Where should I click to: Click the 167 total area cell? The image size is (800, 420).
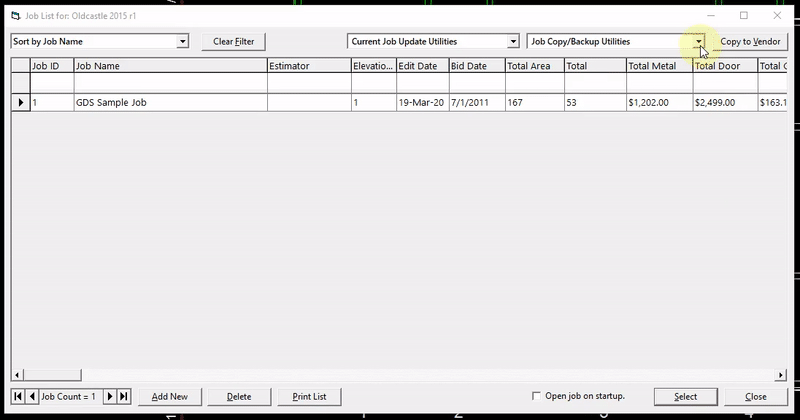pyautogui.click(x=535, y=103)
